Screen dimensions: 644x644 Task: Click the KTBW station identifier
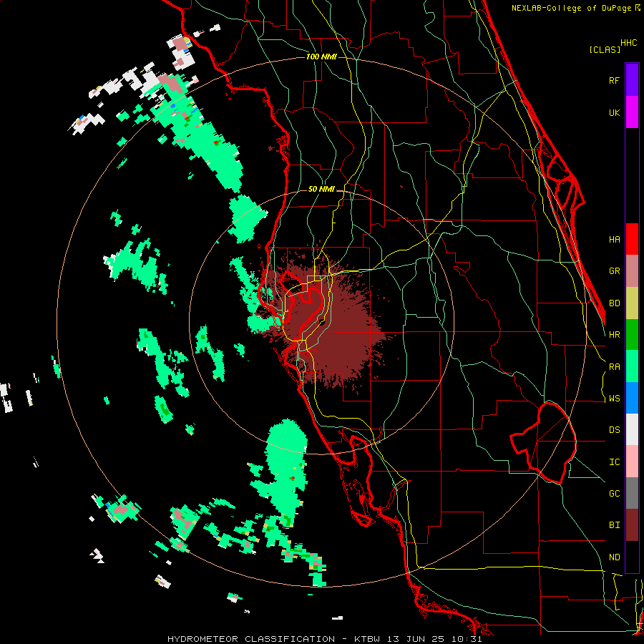click(x=369, y=639)
